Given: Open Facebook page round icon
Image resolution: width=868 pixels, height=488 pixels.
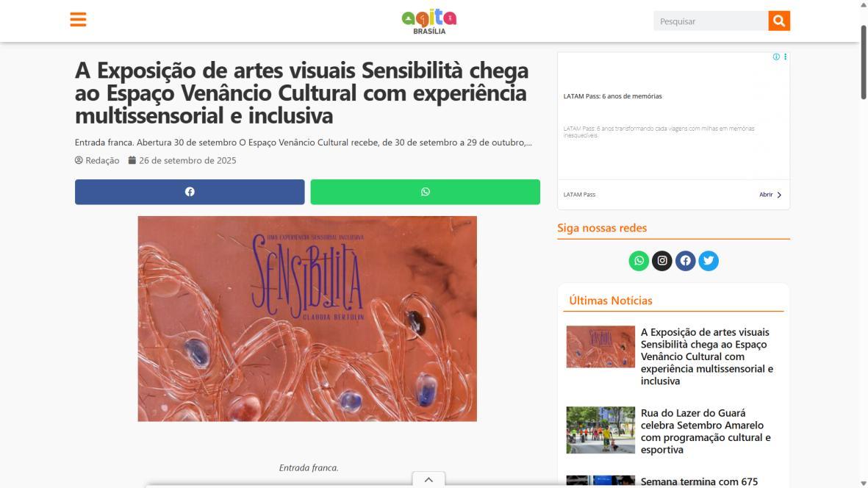Looking at the screenshot, I should click(x=685, y=261).
